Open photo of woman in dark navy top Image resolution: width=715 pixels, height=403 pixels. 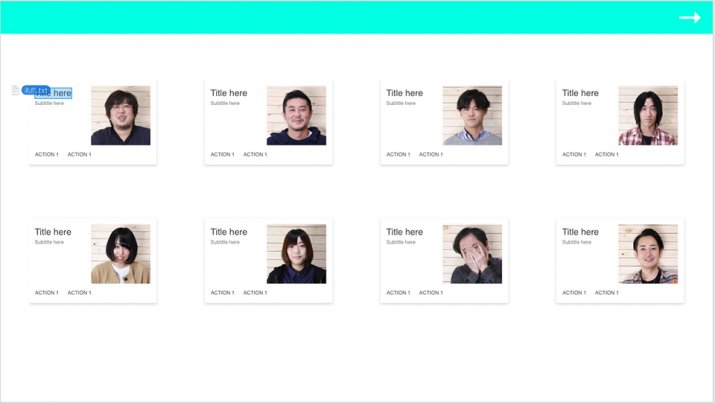point(296,254)
